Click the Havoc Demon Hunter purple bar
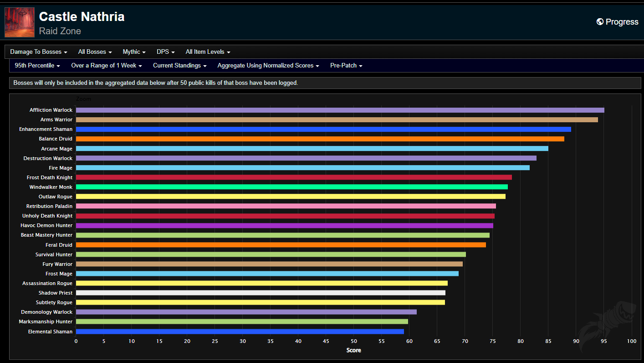The height and width of the screenshot is (363, 644). pos(285,225)
